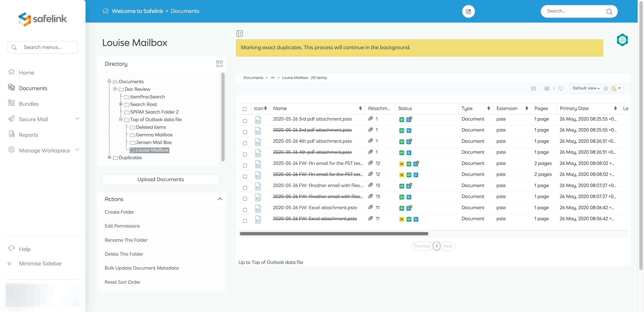Check the first 3rd pdf attachment row
Viewport: 644px width, 312px height.
tap(245, 121)
